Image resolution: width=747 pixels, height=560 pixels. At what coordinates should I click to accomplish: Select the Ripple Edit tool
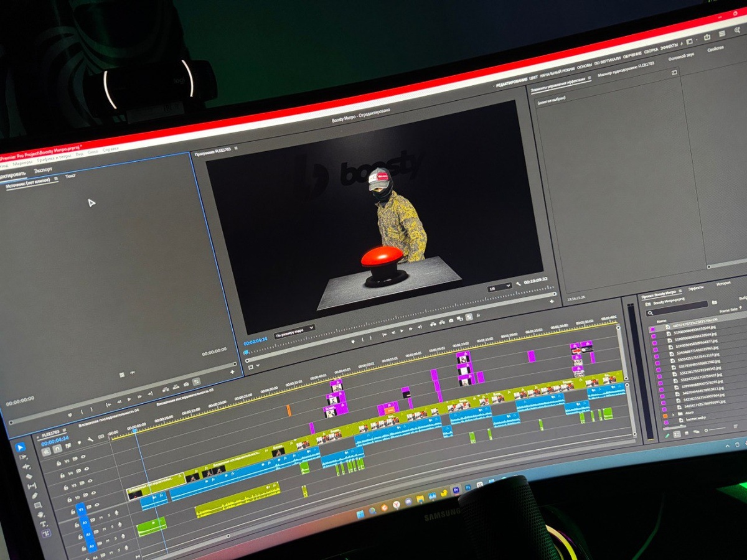point(26,467)
